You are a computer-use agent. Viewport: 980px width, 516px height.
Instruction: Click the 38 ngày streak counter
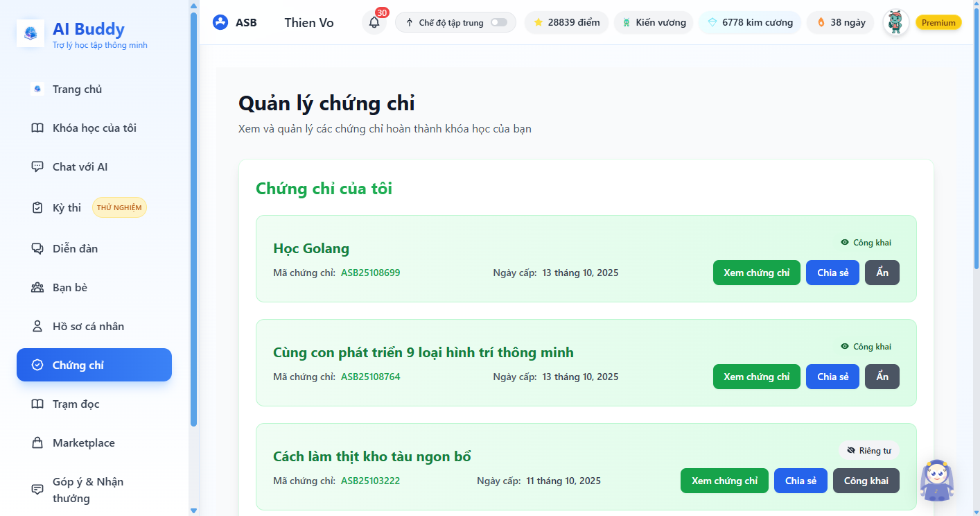tap(840, 22)
